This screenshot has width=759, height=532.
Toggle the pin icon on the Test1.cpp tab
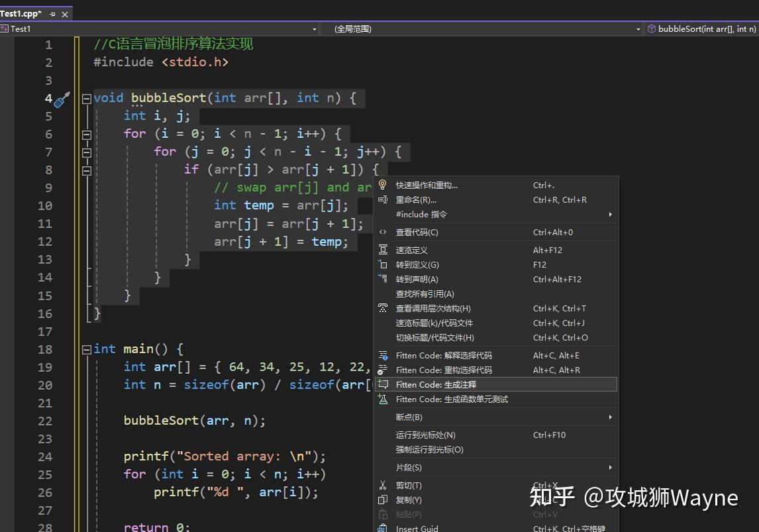point(53,13)
